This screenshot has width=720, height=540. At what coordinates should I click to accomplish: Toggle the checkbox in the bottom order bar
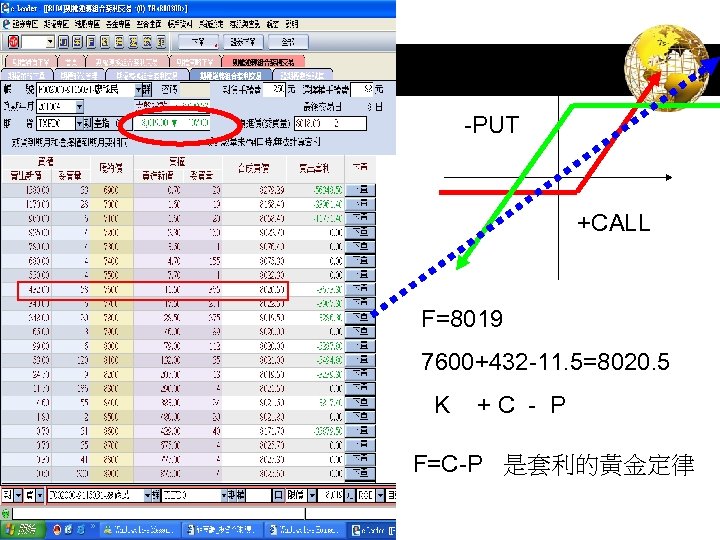coord(278,496)
